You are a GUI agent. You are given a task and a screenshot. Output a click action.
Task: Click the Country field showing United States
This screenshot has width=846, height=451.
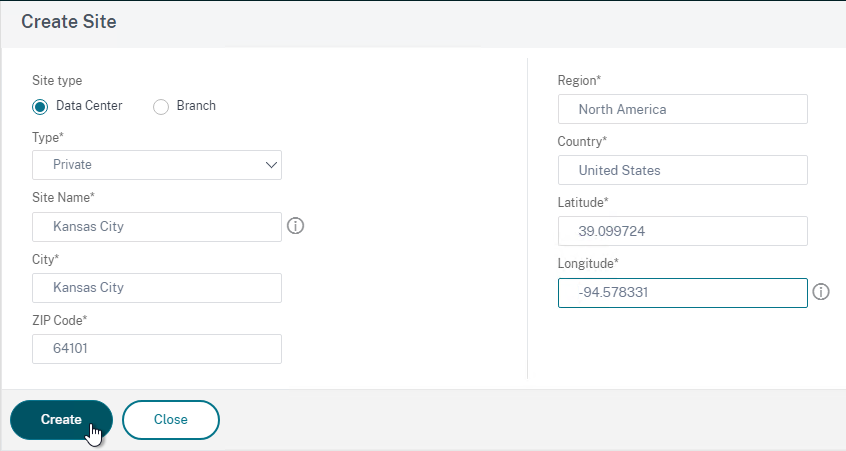(683, 170)
